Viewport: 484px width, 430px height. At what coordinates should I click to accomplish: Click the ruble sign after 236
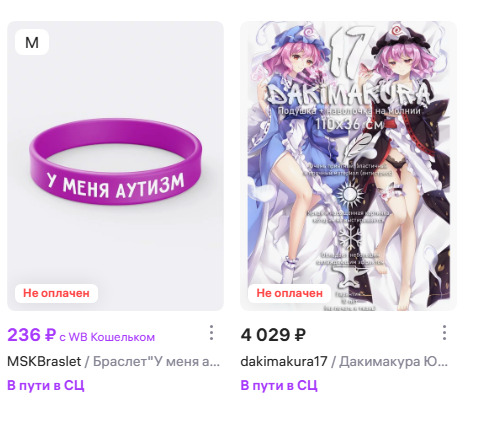(x=50, y=334)
